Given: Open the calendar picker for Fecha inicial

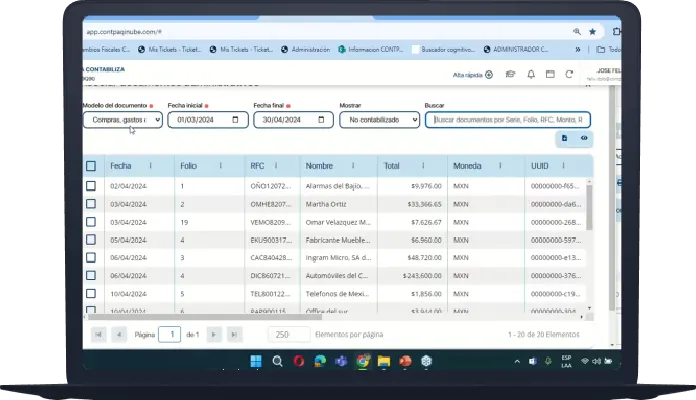Looking at the screenshot, I should pos(235,120).
